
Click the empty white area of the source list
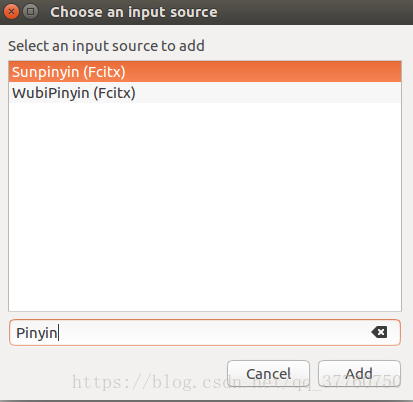tap(205, 207)
